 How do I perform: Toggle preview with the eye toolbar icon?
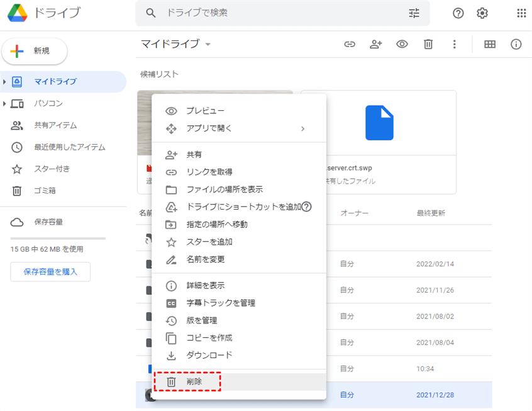[402, 44]
